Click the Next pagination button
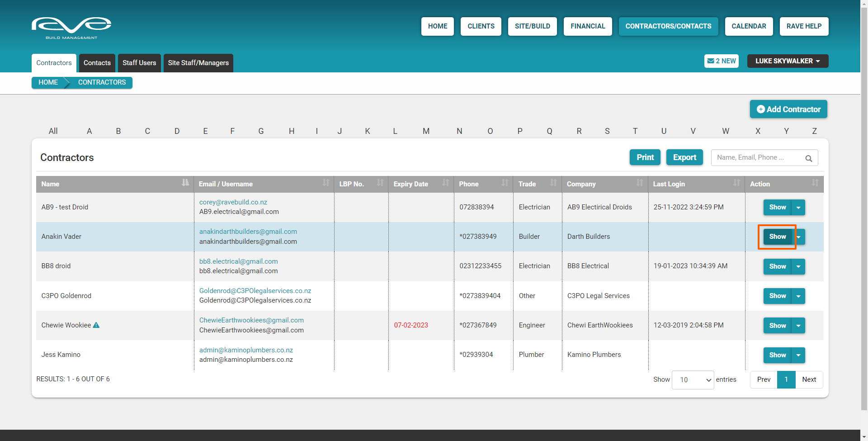The width and height of the screenshot is (868, 441). 809,379
